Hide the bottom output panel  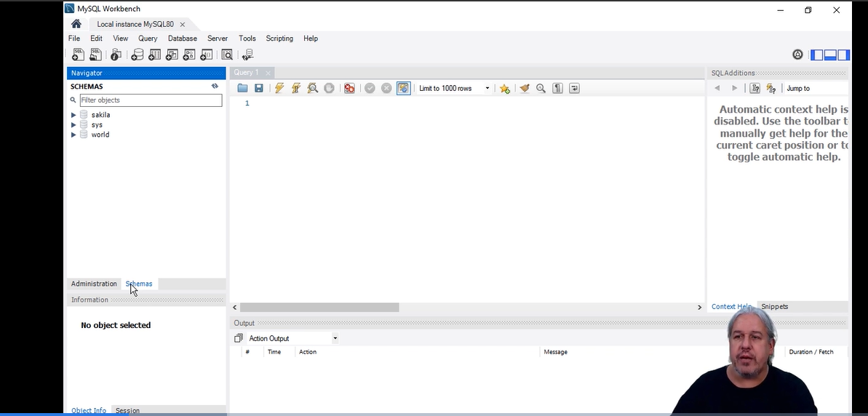click(830, 55)
